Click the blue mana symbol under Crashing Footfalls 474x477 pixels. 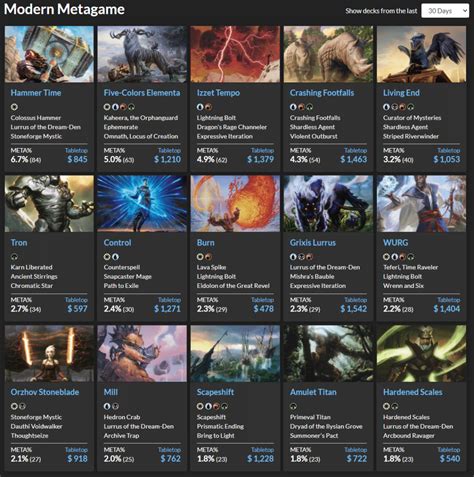[293, 107]
